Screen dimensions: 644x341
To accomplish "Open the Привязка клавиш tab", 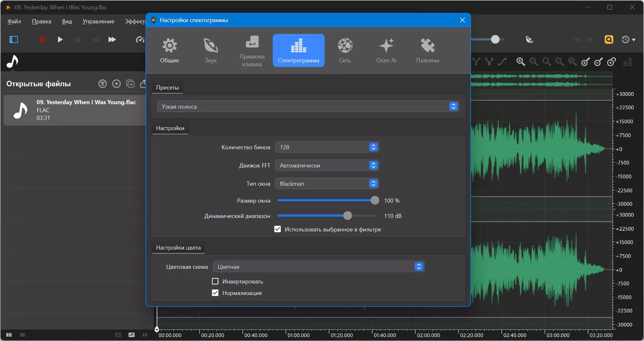I will pos(252,50).
